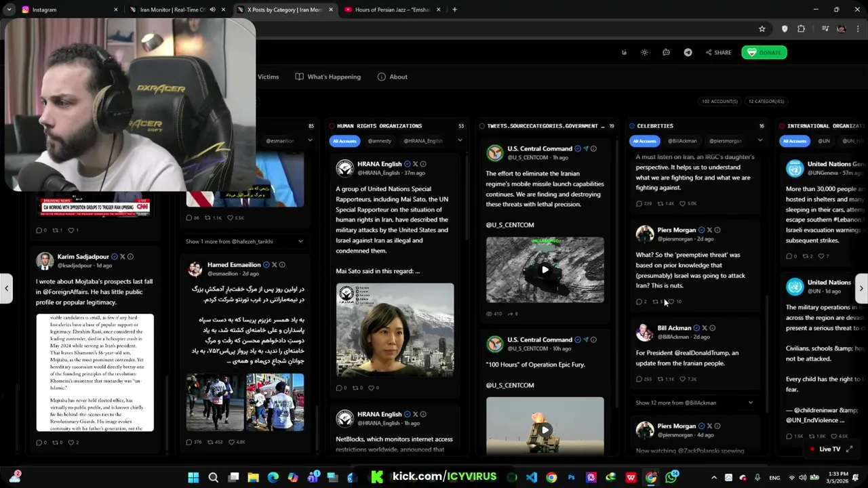Open the Telegram channel icon in header
Viewport: 868px width, 488px height.
click(688, 52)
